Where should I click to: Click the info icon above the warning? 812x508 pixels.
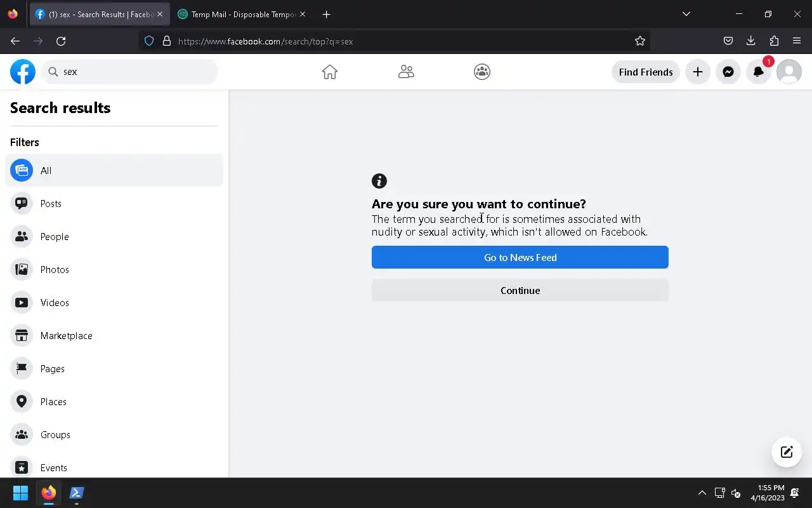[x=379, y=181]
